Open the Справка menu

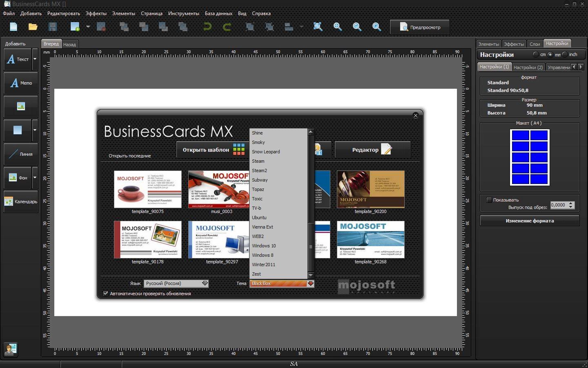click(261, 13)
